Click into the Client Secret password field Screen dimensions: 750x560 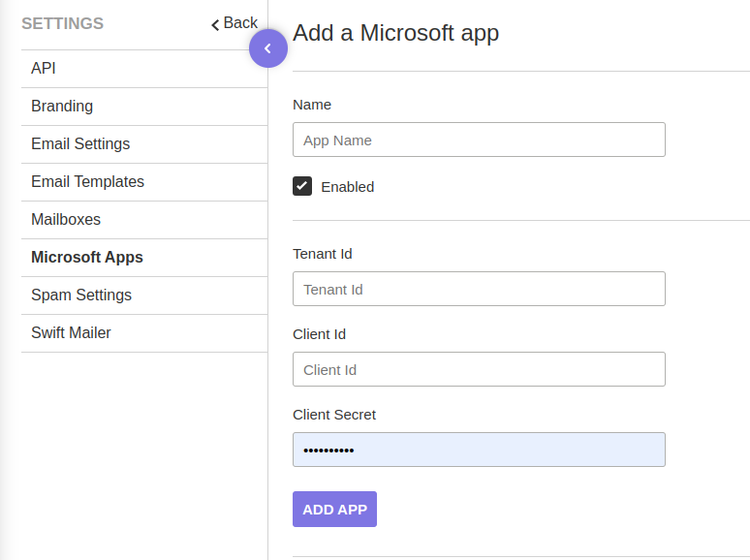[x=479, y=450]
